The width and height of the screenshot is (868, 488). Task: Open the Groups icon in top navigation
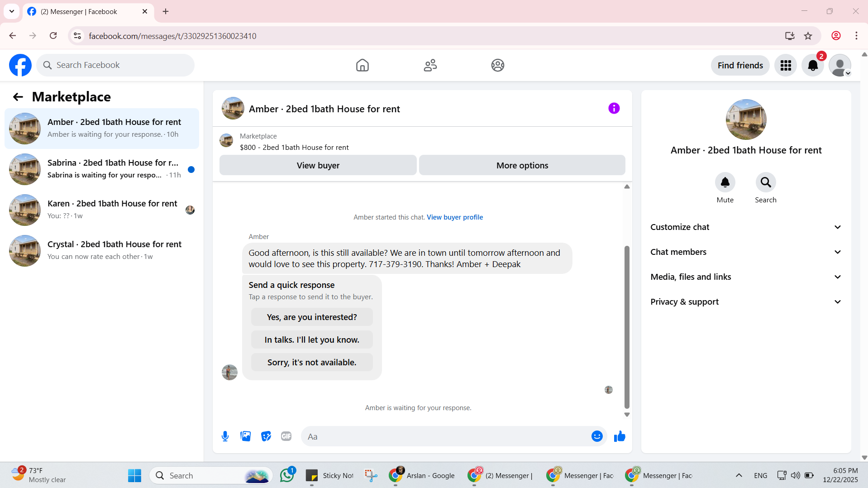497,65
